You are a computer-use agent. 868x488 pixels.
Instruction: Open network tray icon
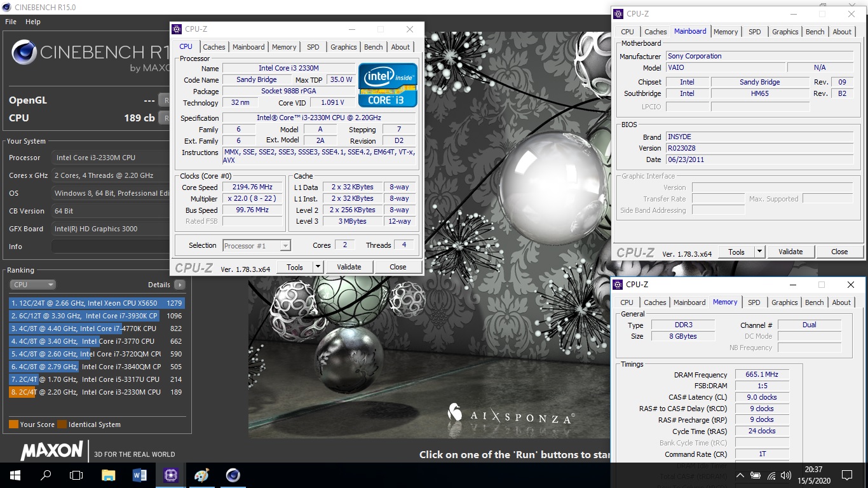771,475
